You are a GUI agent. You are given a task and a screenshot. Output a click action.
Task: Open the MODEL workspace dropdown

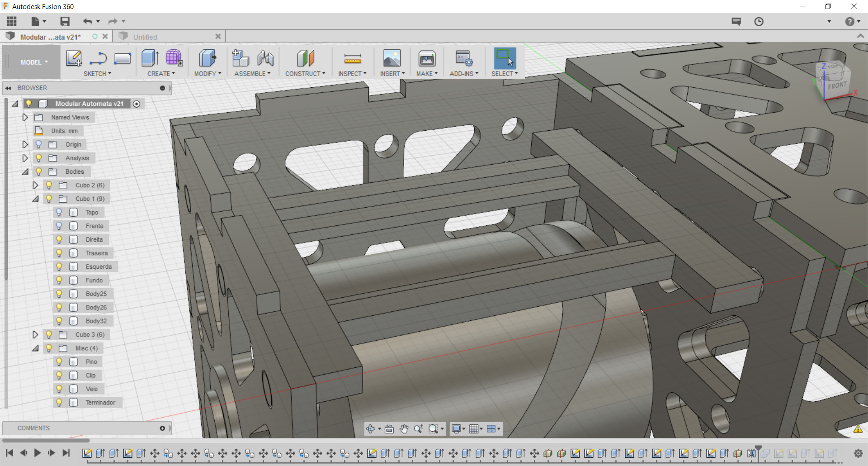click(x=34, y=62)
